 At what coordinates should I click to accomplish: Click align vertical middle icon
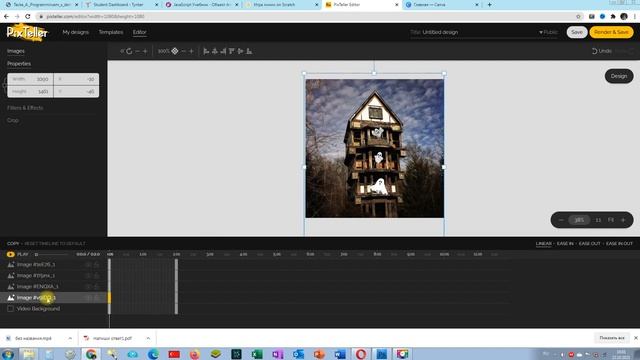click(240, 51)
